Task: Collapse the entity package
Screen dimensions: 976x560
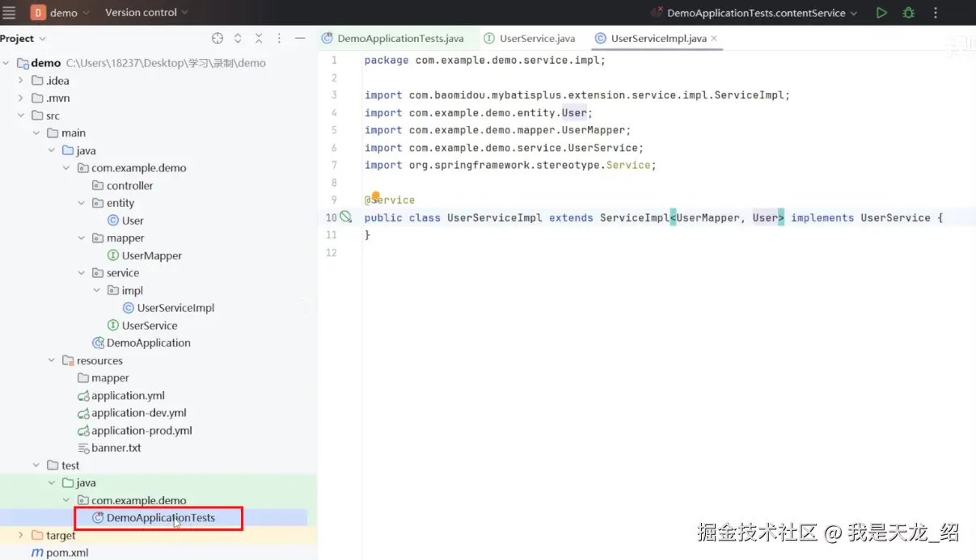Action: point(82,203)
